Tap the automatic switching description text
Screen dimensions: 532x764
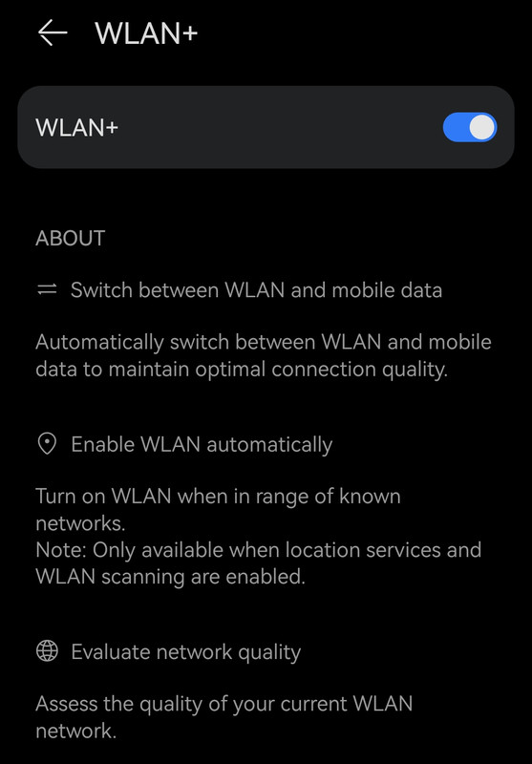click(264, 355)
